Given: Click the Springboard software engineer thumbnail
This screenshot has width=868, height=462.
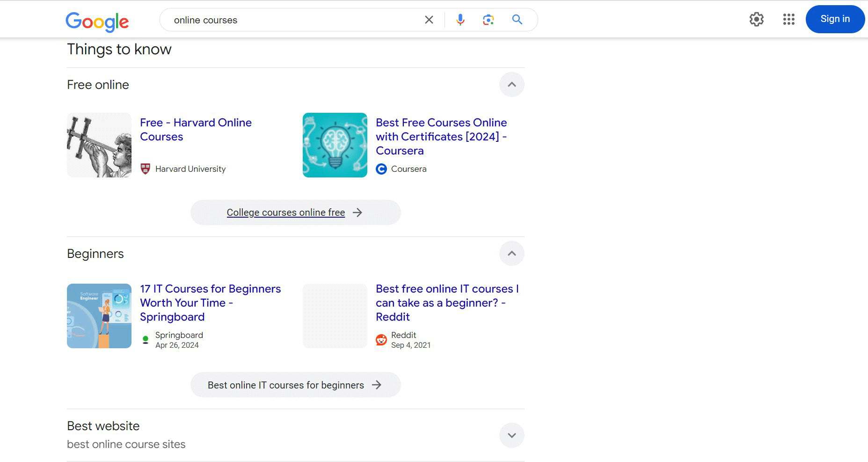Looking at the screenshot, I should click(x=99, y=316).
